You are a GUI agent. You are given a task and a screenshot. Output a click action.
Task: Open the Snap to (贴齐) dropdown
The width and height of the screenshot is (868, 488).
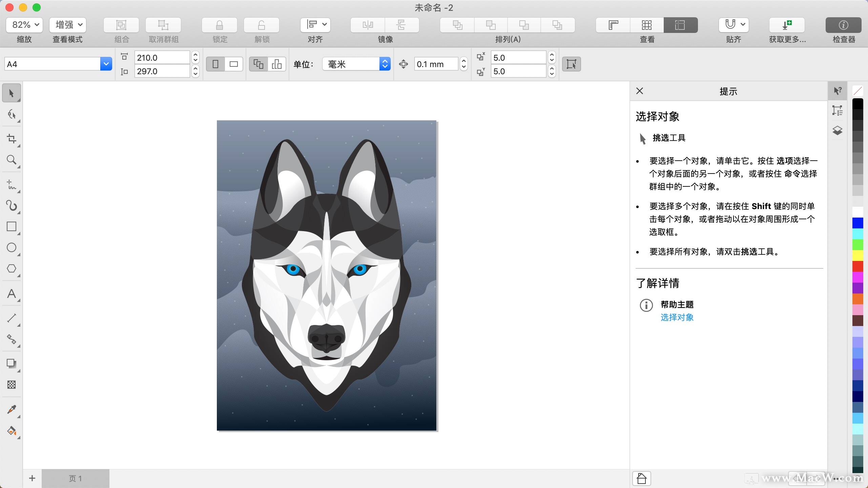[x=733, y=25]
